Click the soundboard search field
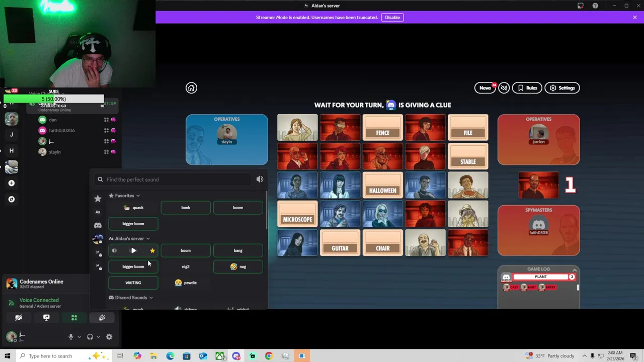This screenshot has width=644, height=362. [174, 179]
